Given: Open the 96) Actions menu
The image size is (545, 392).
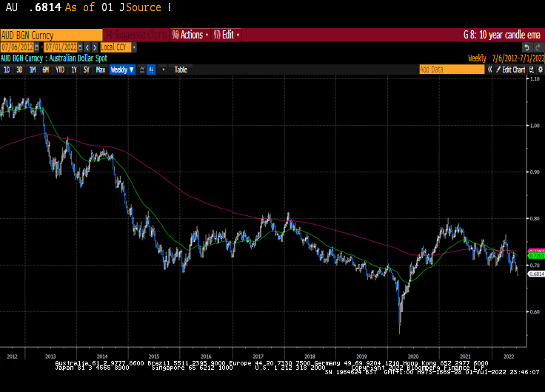Looking at the screenshot, I should click(x=190, y=35).
